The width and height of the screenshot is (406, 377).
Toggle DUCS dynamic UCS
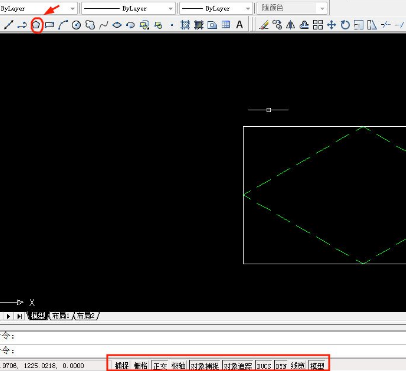coord(264,366)
